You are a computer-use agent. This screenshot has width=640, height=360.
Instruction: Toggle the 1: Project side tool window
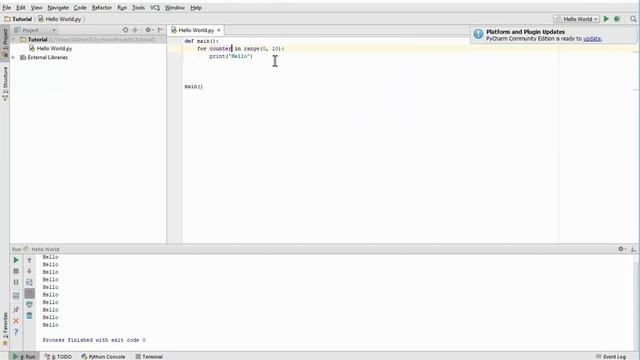click(5, 42)
